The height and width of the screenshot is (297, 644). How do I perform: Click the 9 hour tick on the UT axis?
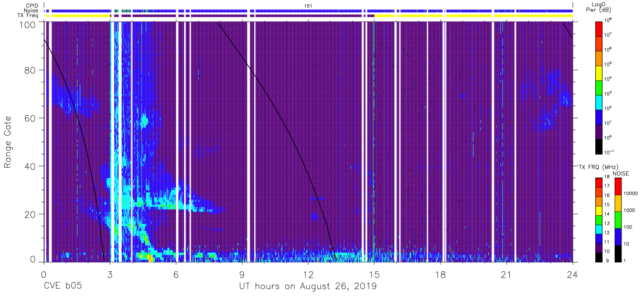tap(242, 274)
